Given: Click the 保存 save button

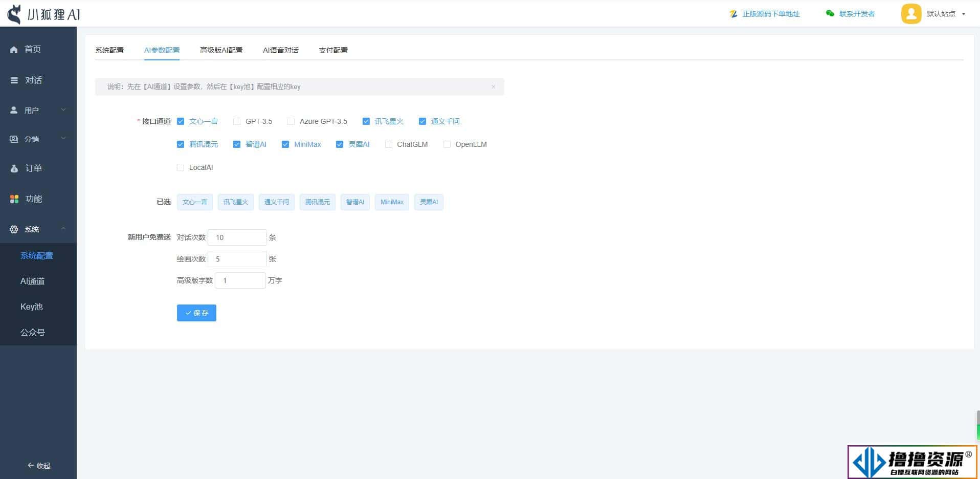Looking at the screenshot, I should (x=196, y=313).
